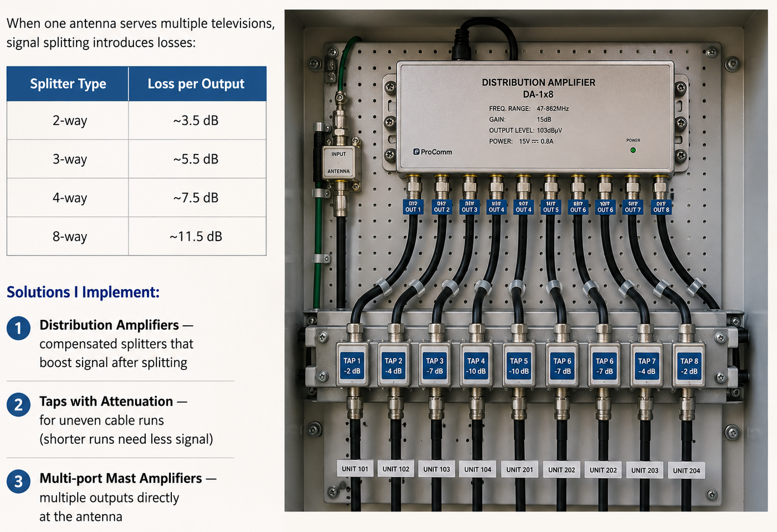The height and width of the screenshot is (532, 777).
Task: Click the 'TAP 8 -2 dB' label
Action: point(689,366)
